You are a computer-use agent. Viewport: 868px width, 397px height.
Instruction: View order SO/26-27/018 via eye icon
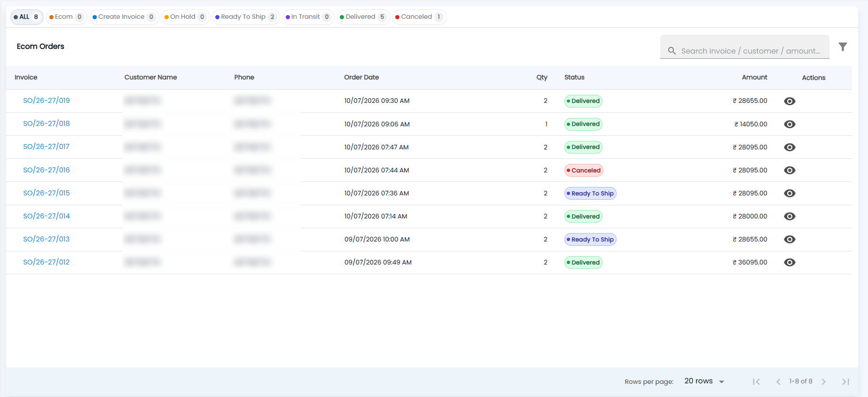790,124
